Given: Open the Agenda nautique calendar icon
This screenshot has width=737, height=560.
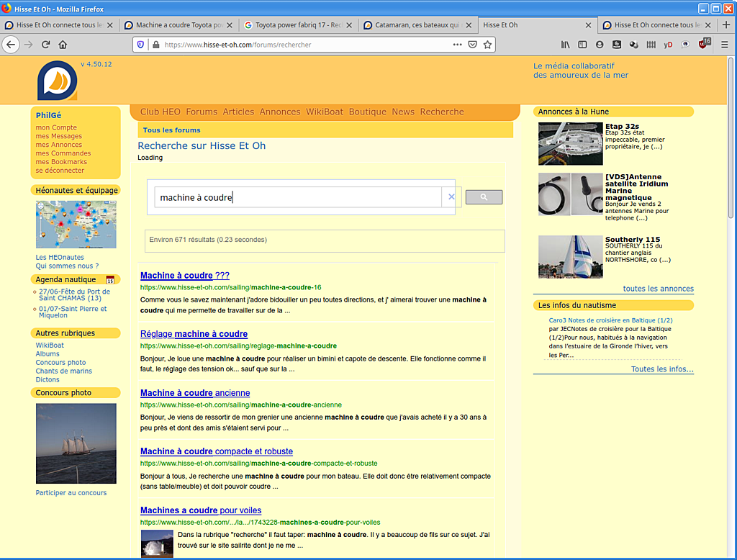Looking at the screenshot, I should point(110,280).
